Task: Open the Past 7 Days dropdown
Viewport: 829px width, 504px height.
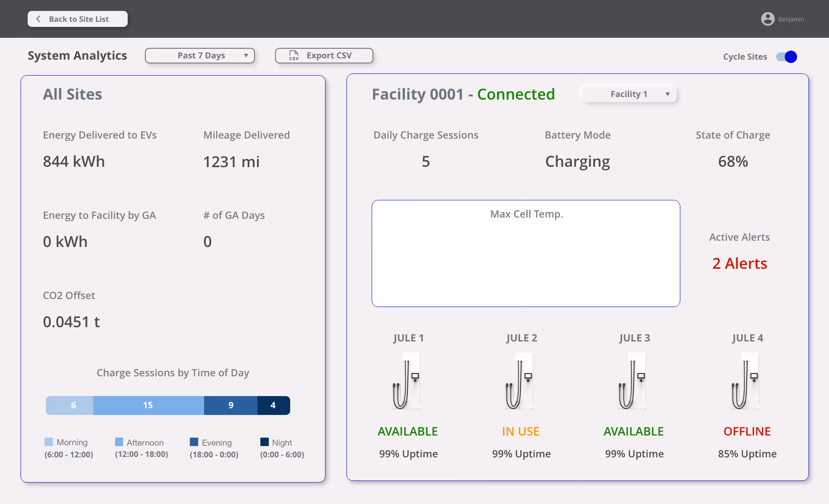Action: tap(200, 55)
